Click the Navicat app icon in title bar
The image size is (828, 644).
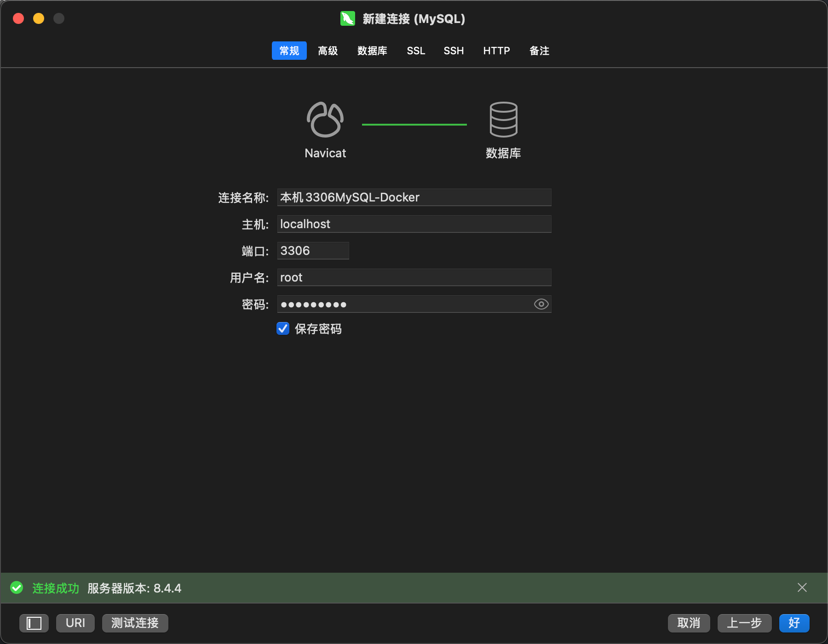tap(348, 19)
